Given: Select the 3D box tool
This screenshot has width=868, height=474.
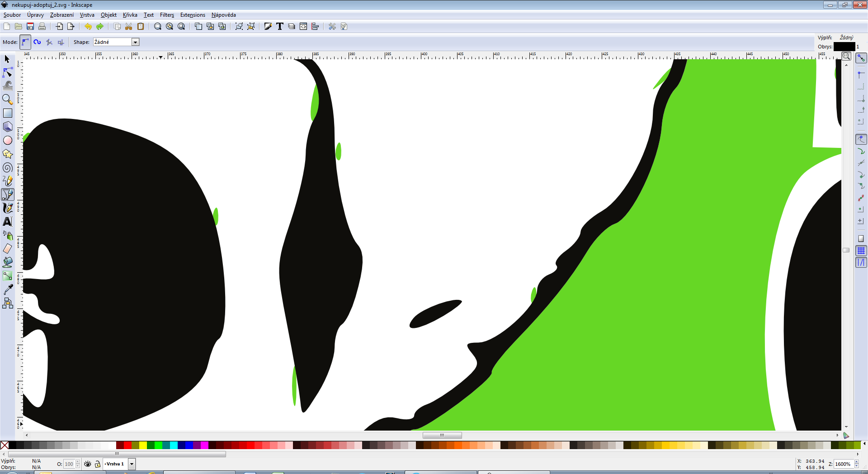Looking at the screenshot, I should [x=7, y=127].
